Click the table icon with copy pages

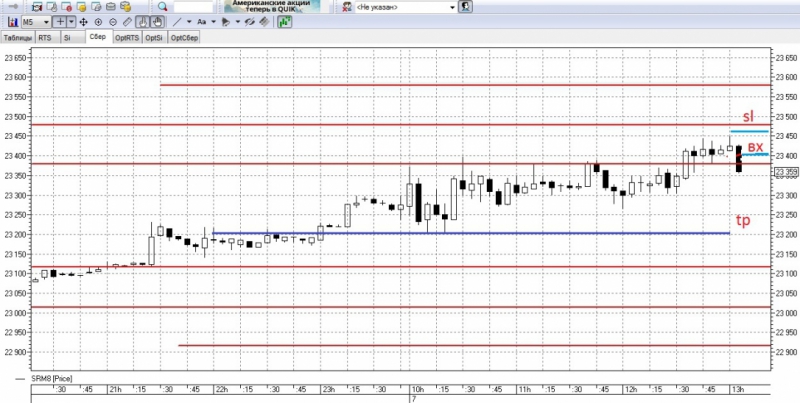[x=95, y=7]
